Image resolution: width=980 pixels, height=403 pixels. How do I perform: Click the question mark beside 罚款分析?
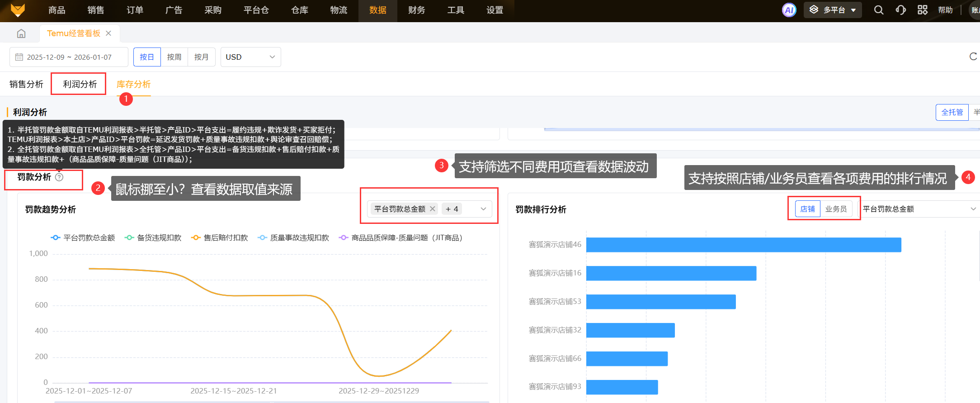(x=59, y=177)
